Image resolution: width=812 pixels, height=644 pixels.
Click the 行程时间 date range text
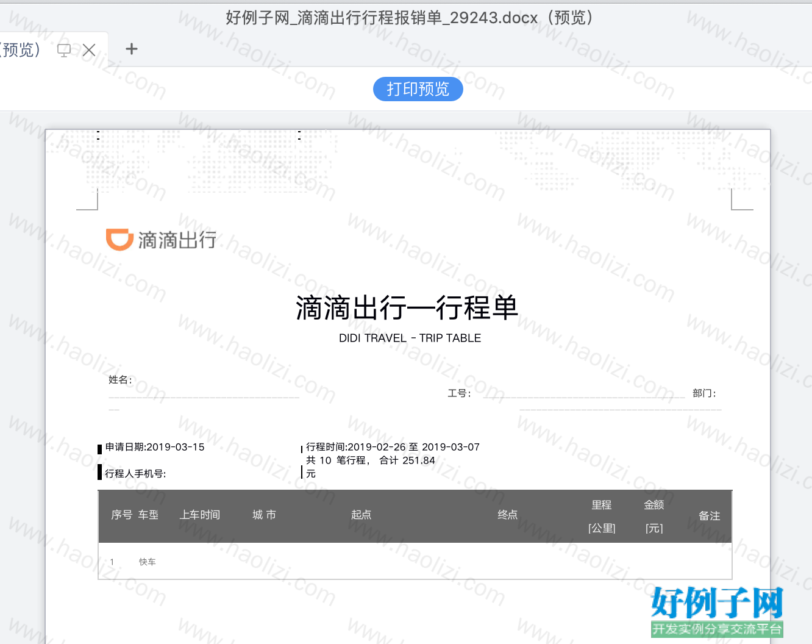click(393, 447)
